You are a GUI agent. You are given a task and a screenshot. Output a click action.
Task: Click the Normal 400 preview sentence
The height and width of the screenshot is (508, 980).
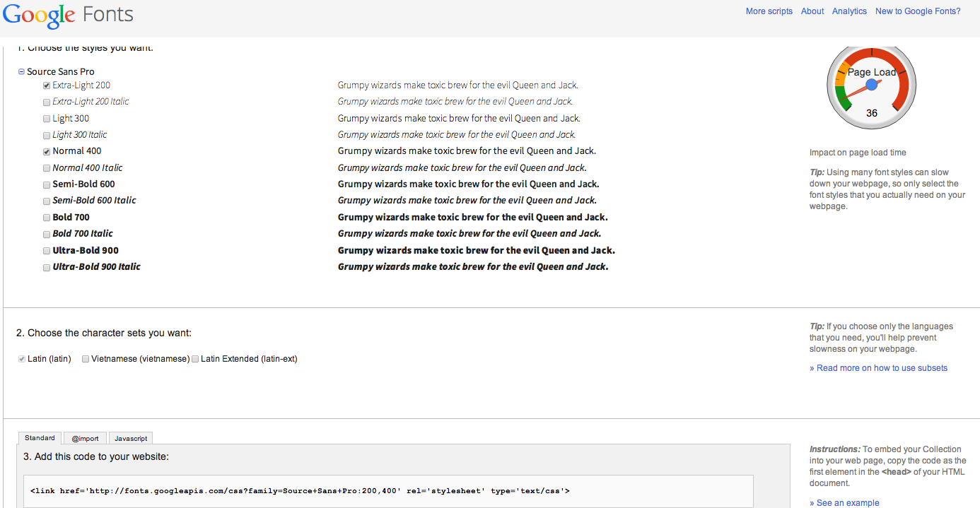[x=467, y=151]
